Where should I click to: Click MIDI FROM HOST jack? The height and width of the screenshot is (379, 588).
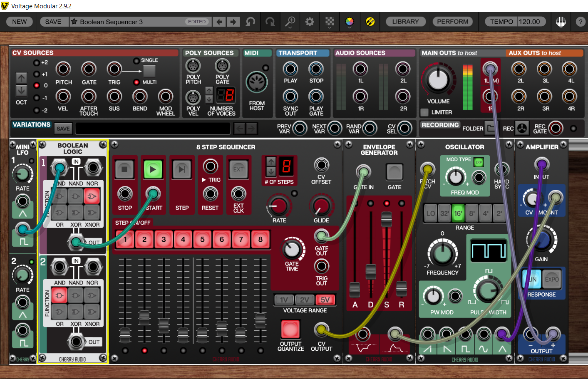256,82
